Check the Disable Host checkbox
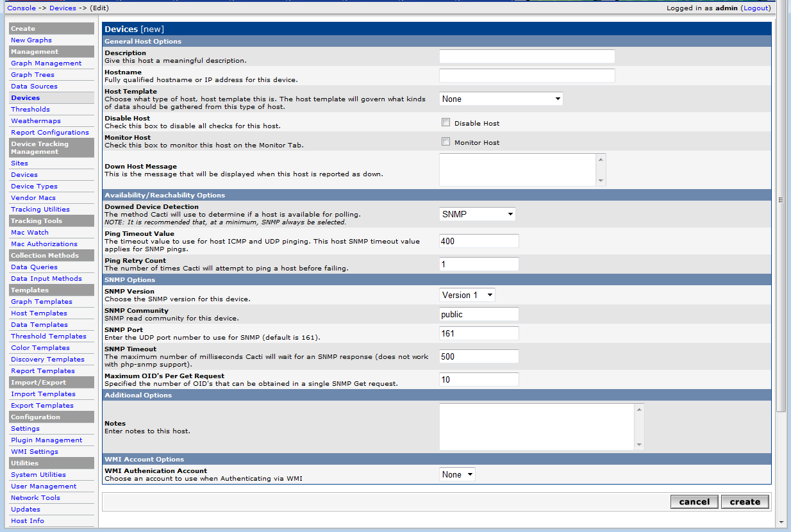 [445, 122]
